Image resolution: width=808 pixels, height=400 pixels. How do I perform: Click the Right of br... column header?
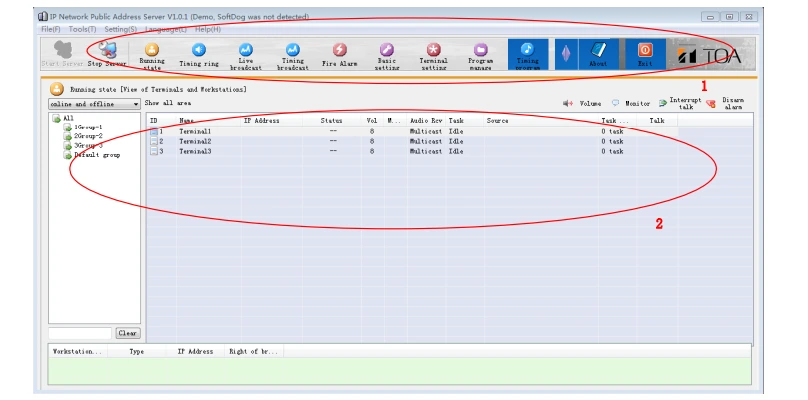pyautogui.click(x=254, y=352)
